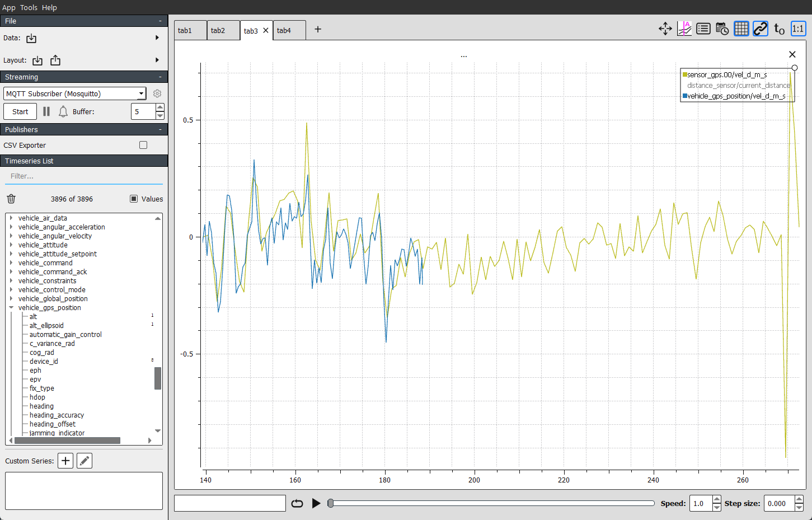Select the fix_type series

(42, 388)
